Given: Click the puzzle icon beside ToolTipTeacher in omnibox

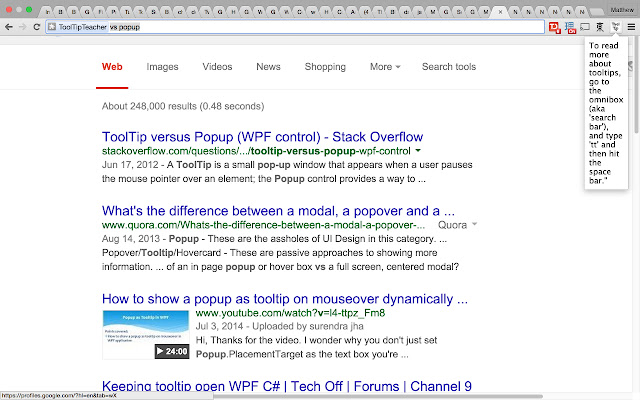Looking at the screenshot, I should pos(51,27).
